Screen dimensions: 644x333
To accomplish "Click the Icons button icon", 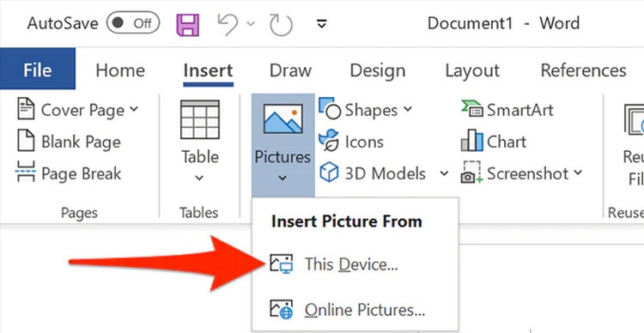I will (329, 140).
